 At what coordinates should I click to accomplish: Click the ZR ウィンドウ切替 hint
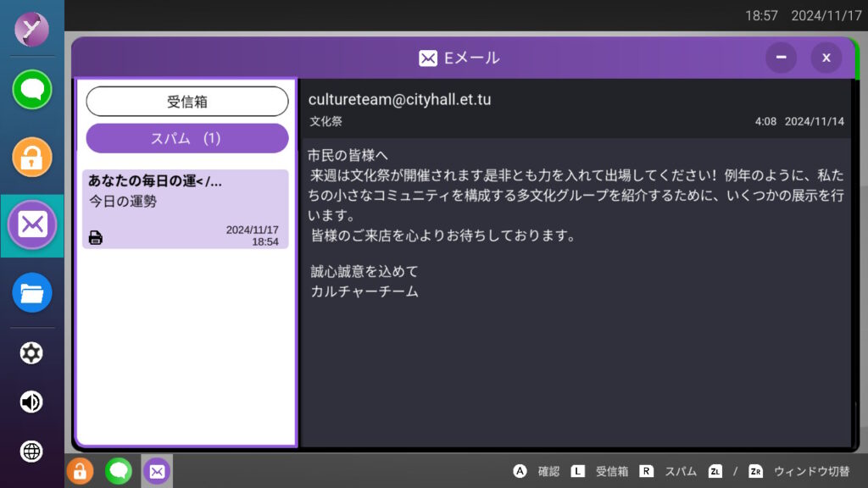coord(798,471)
